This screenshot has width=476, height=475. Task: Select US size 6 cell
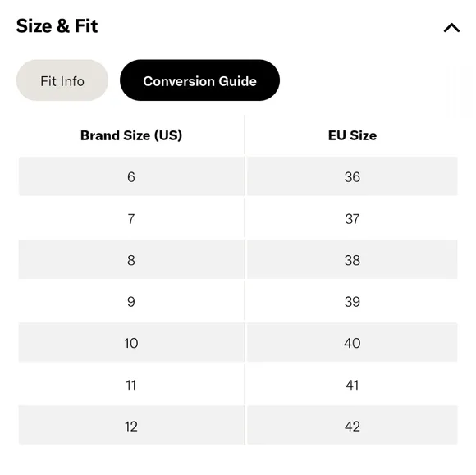[x=131, y=176]
